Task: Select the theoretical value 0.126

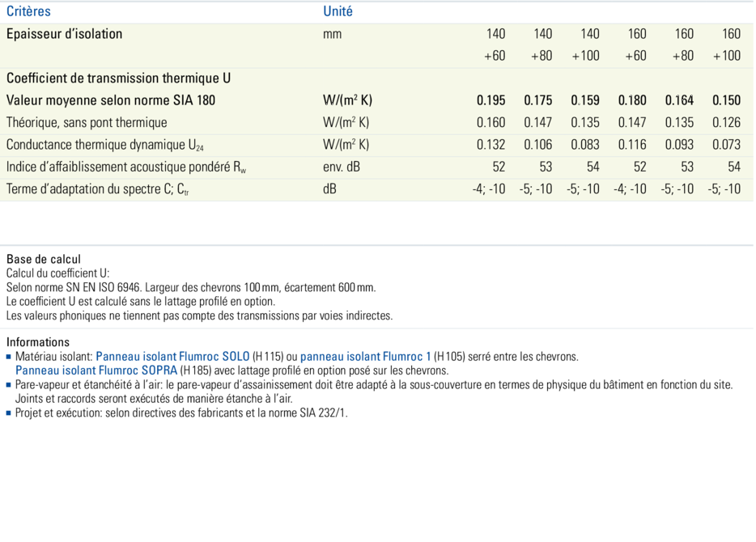Action: [x=726, y=123]
